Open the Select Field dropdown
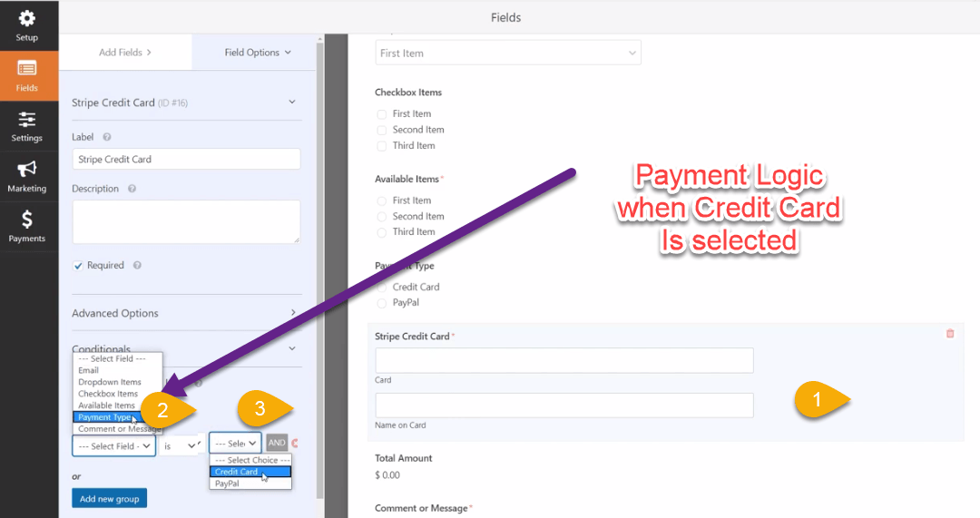980x518 pixels. point(113,445)
